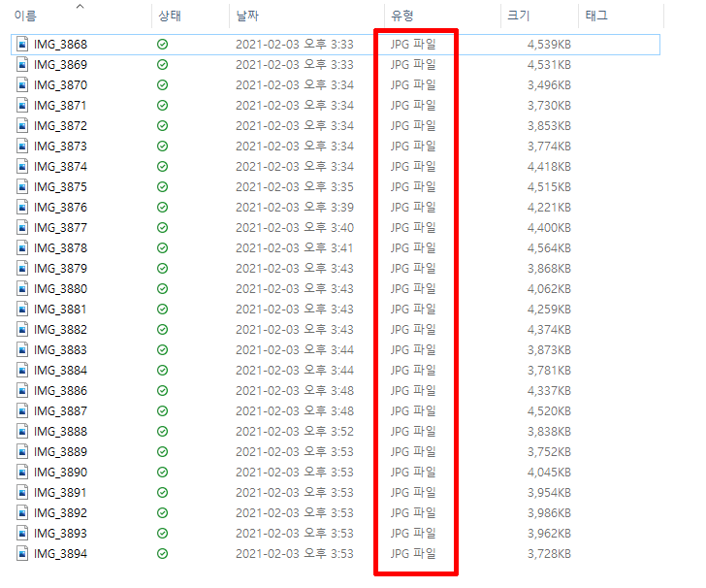Click the 4,400KB size of IMG_3877
Viewport: 706px width, 588px height.
(549, 228)
